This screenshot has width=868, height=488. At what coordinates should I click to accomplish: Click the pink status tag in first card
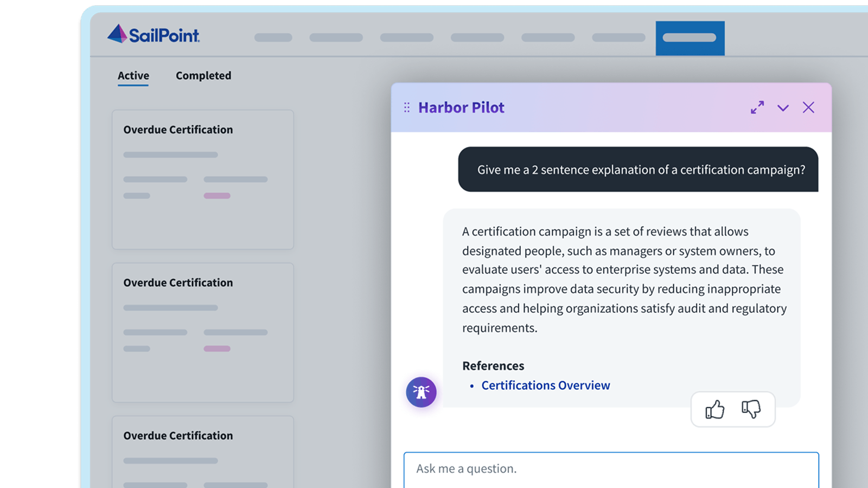217,196
